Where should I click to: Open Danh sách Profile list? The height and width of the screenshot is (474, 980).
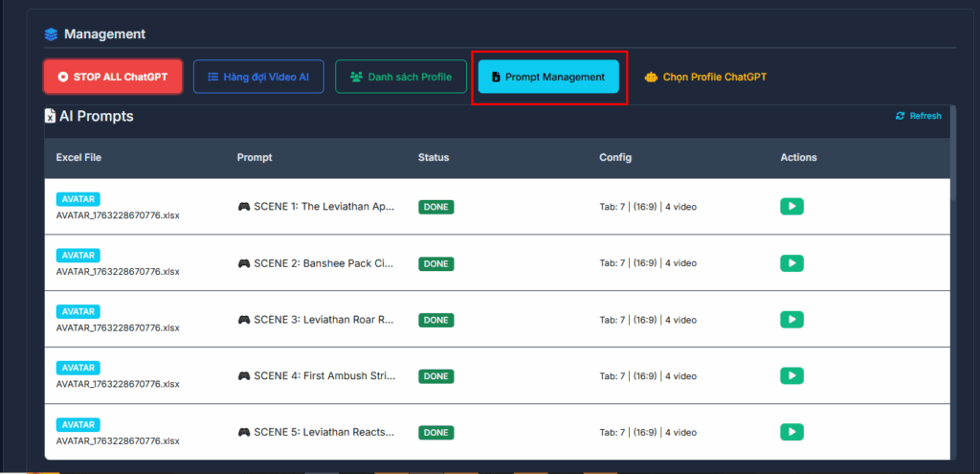[x=400, y=77]
